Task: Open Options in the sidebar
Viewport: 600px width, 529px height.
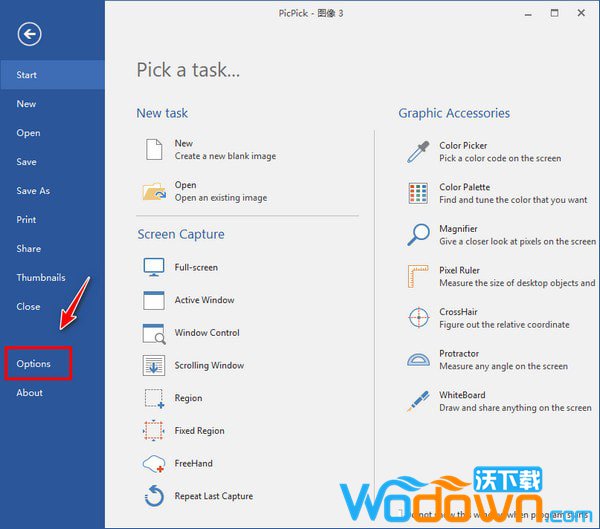Action: (x=34, y=364)
